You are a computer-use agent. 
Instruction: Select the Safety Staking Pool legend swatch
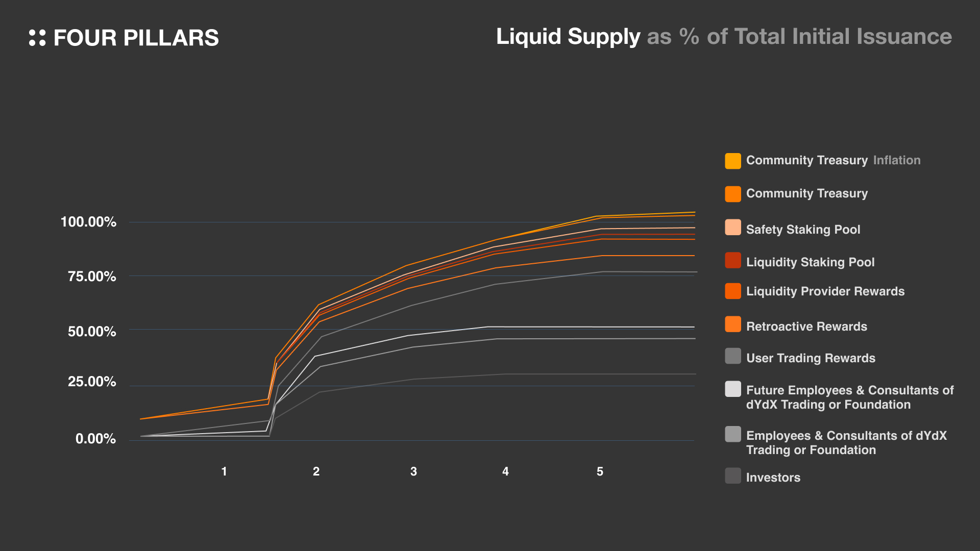pos(733,228)
